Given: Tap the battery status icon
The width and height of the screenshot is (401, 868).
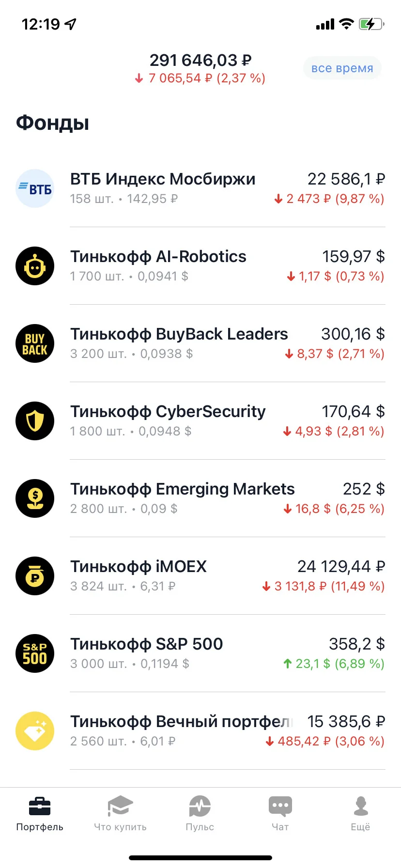Looking at the screenshot, I should coord(371,24).
